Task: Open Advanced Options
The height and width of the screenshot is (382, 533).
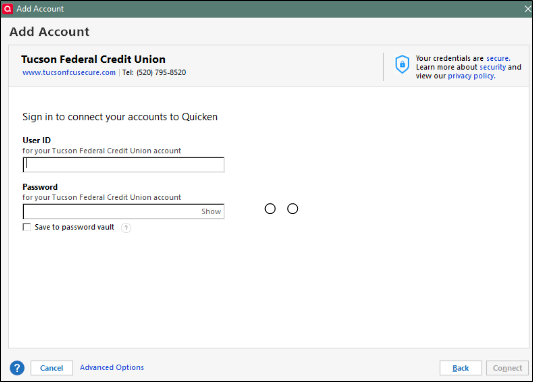Action: pyautogui.click(x=112, y=367)
